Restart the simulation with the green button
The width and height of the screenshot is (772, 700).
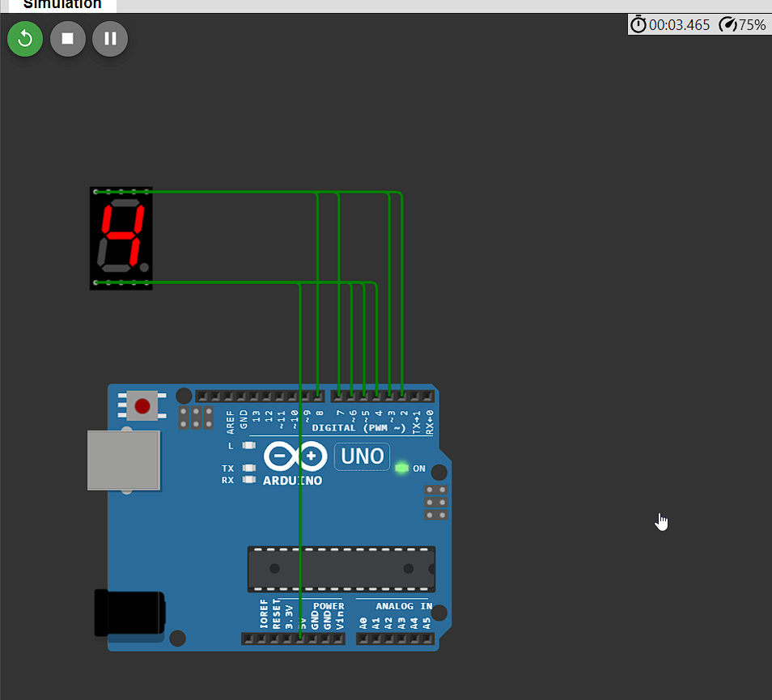(25, 39)
